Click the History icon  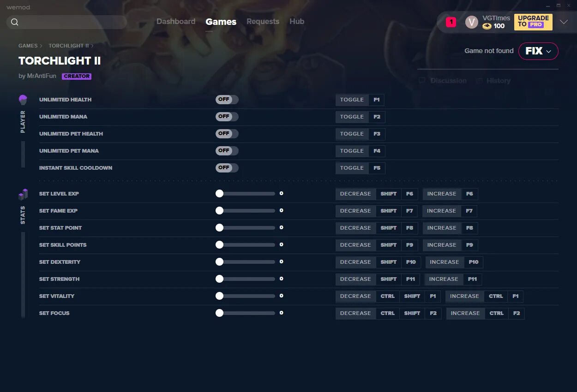pos(480,81)
